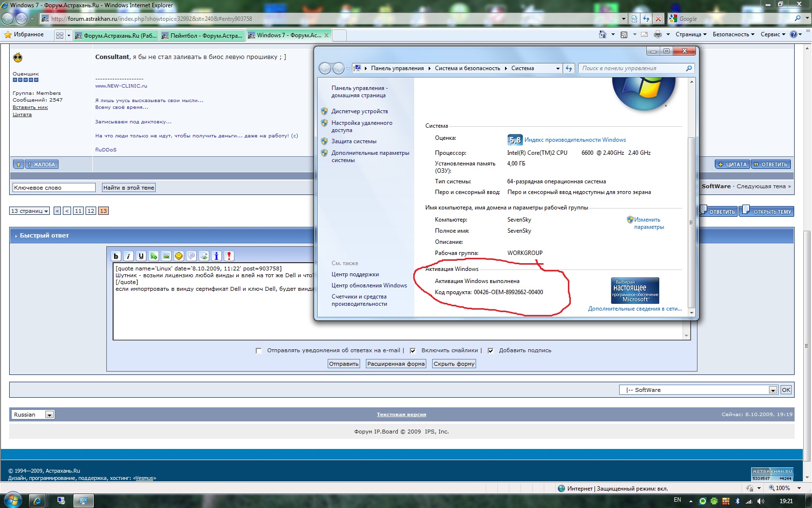Open Индекс производительности Windows link

click(575, 140)
